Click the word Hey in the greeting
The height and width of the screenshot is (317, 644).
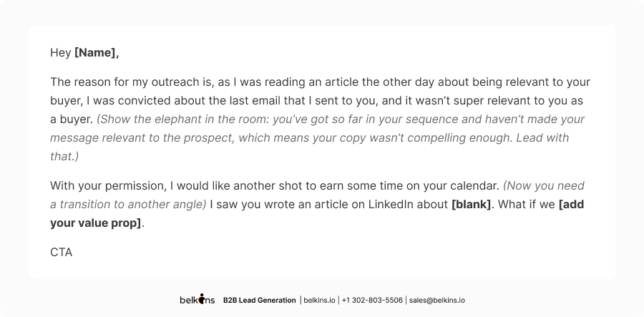(60, 53)
